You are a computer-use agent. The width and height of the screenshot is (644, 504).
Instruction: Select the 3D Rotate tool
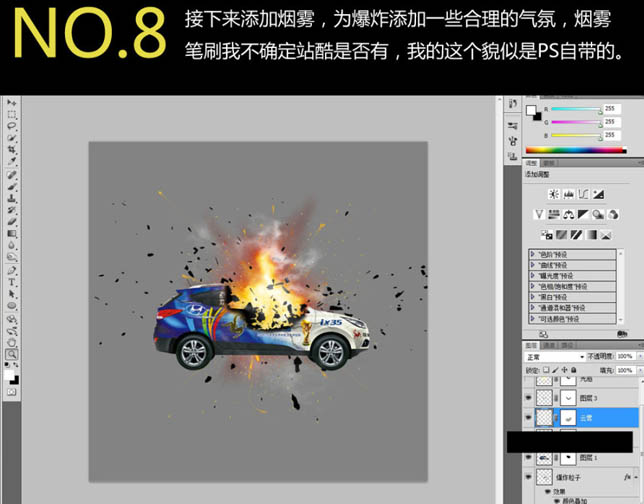pos(12,319)
